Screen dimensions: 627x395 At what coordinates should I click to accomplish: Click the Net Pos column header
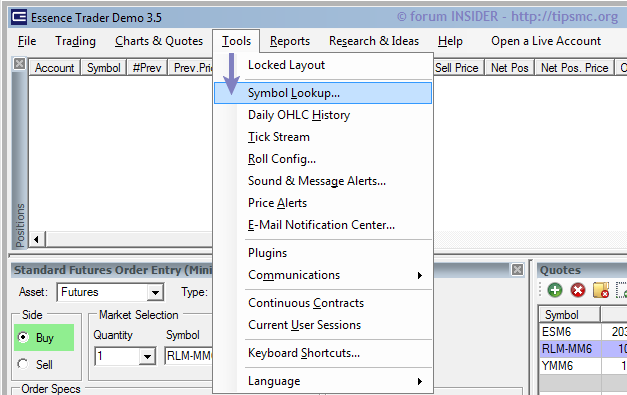coord(510,68)
